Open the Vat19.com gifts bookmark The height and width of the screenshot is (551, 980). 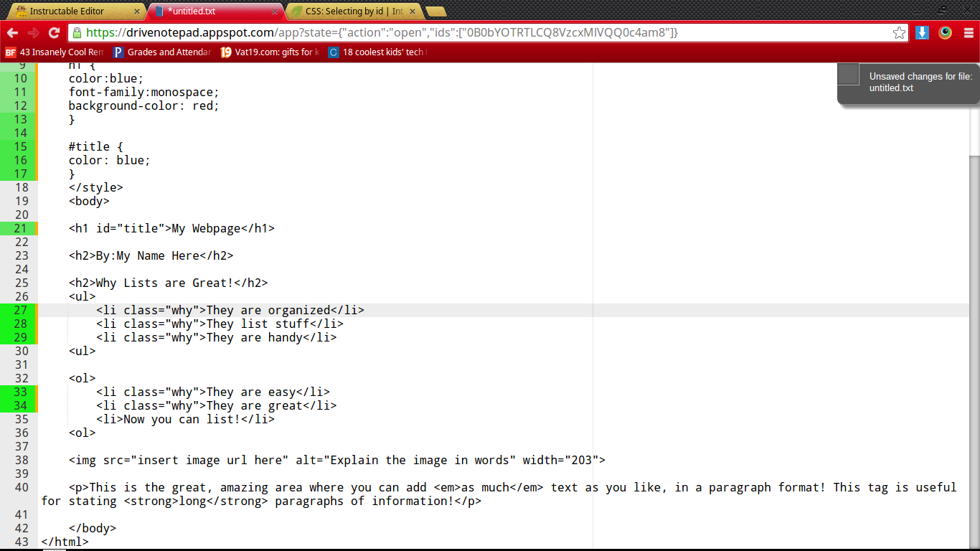(270, 52)
